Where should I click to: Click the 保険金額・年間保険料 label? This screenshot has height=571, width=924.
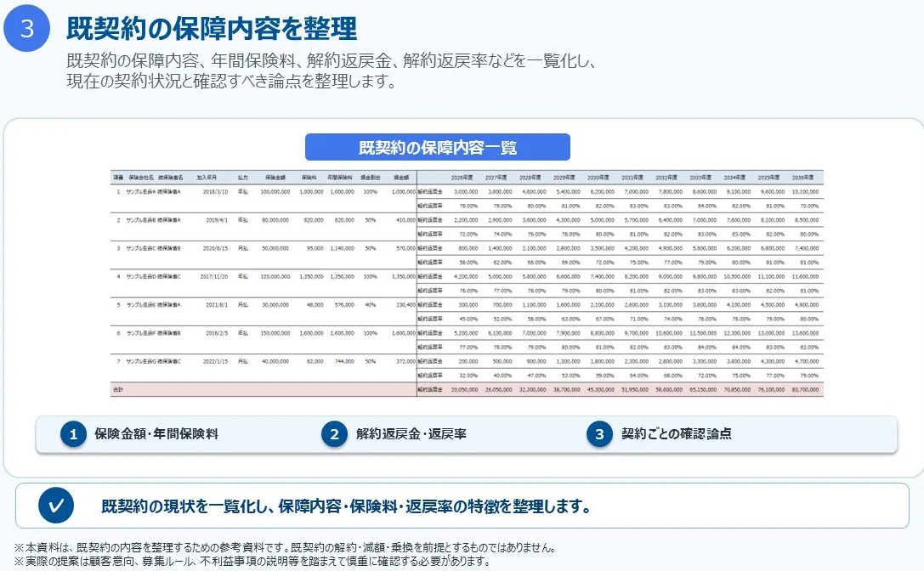tap(156, 434)
